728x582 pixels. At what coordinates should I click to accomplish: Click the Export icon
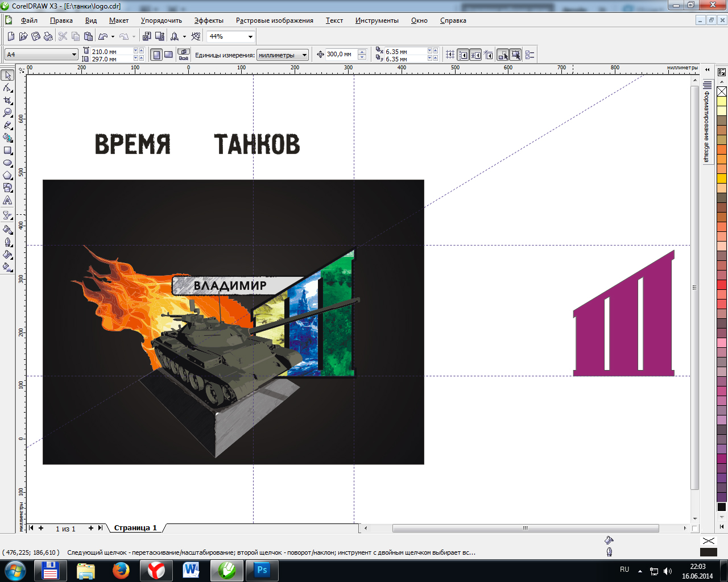160,36
